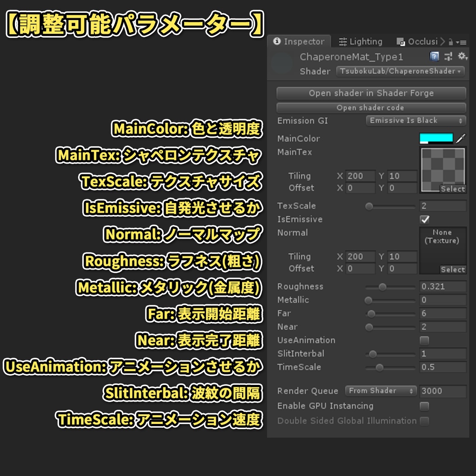Open the Inspector help reference icon
Viewport: 476px width, 476px height.
(x=435, y=57)
